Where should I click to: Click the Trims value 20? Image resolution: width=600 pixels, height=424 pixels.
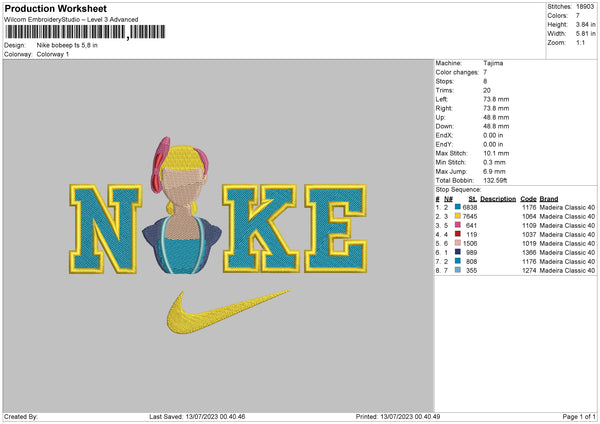(487, 90)
